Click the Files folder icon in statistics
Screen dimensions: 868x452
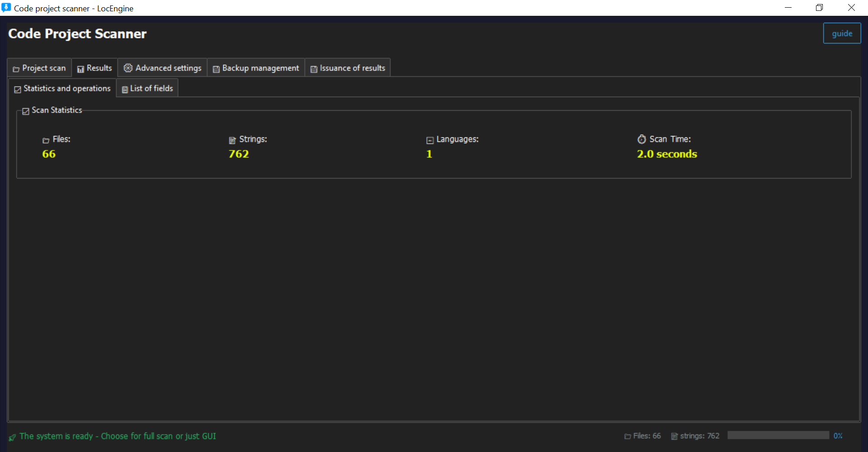click(46, 140)
